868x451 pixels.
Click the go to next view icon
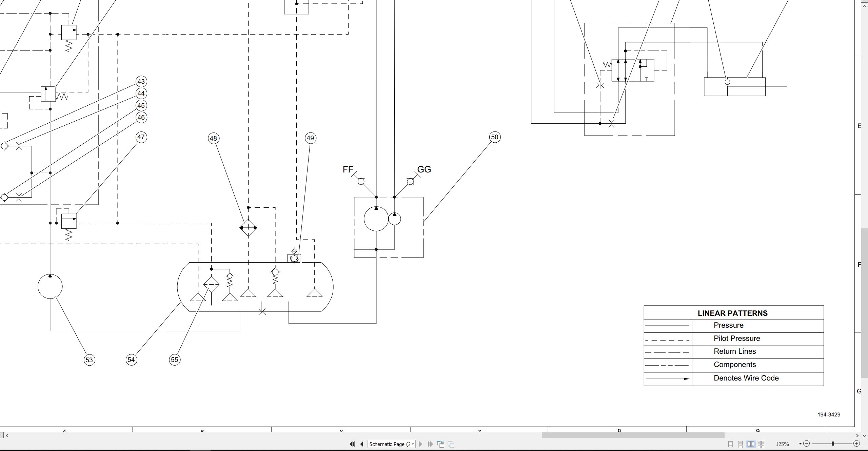coord(451,444)
